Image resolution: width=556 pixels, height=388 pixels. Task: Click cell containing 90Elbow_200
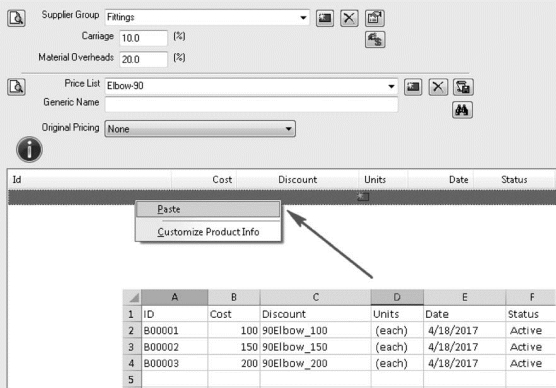click(316, 363)
